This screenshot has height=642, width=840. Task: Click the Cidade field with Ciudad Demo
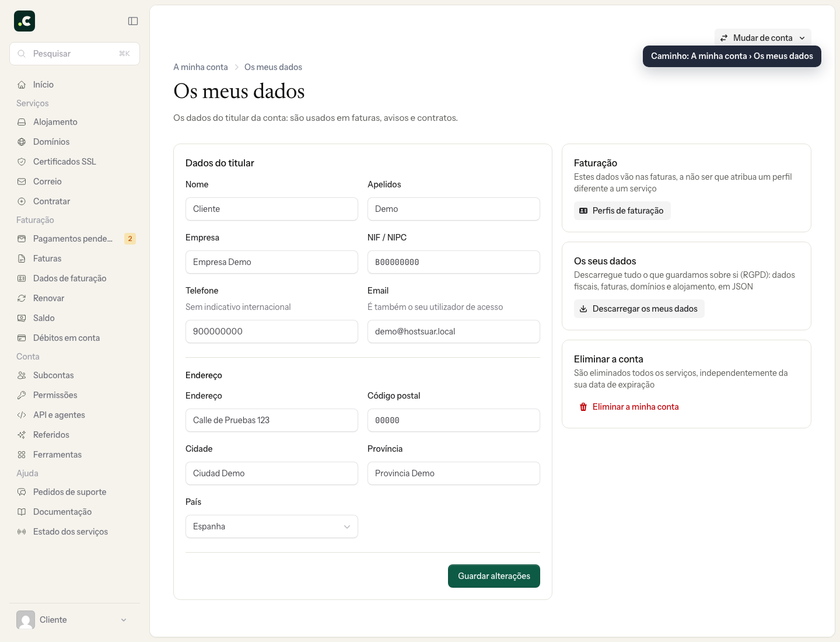272,473
